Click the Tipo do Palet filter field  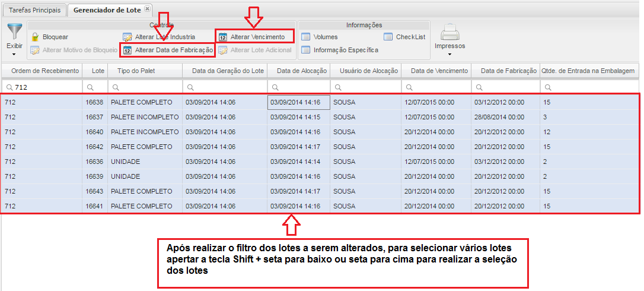pos(145,87)
